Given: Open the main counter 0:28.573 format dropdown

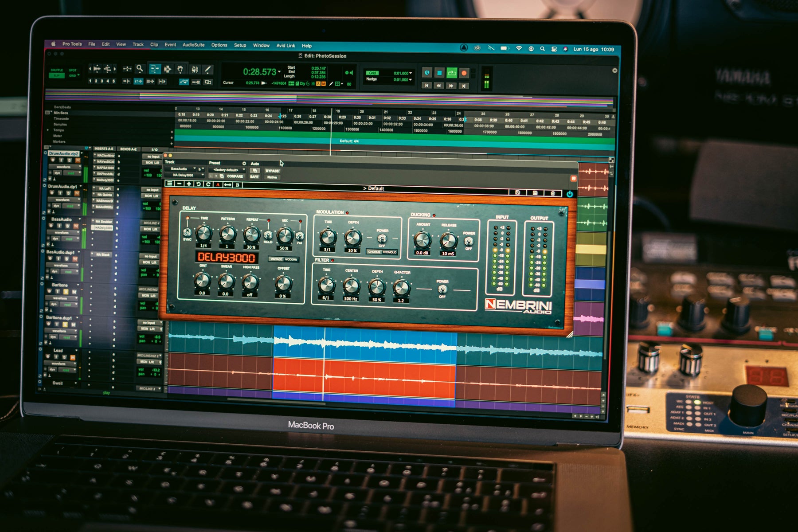Looking at the screenshot, I should (279, 71).
